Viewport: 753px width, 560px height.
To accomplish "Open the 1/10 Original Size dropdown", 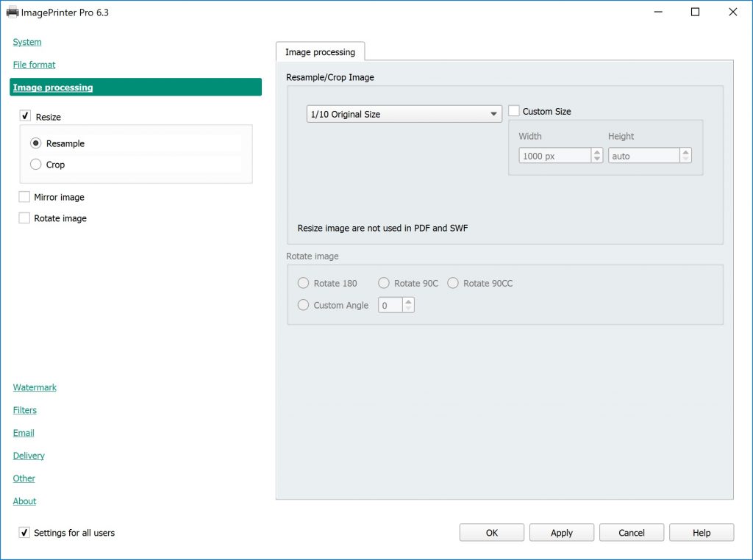I will (x=404, y=114).
